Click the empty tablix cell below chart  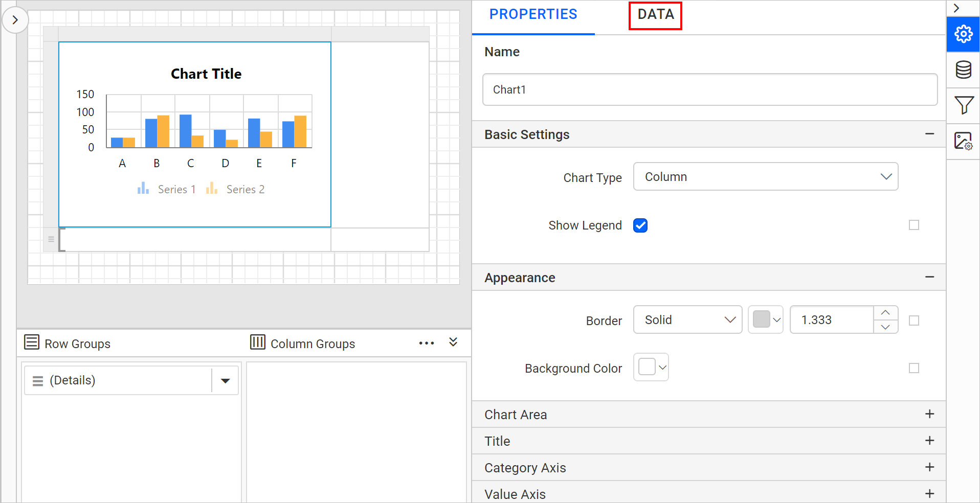pos(195,239)
